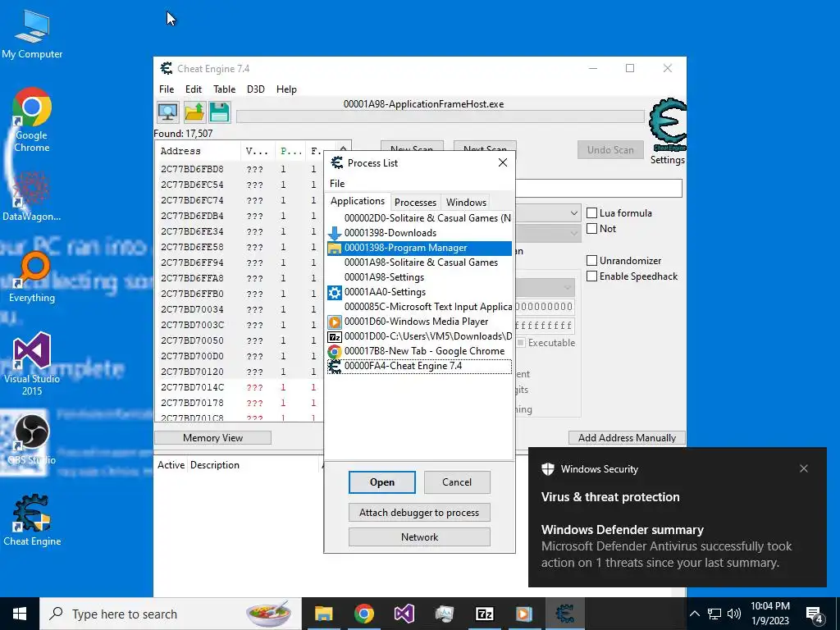Click the taskbar search box

point(171,614)
